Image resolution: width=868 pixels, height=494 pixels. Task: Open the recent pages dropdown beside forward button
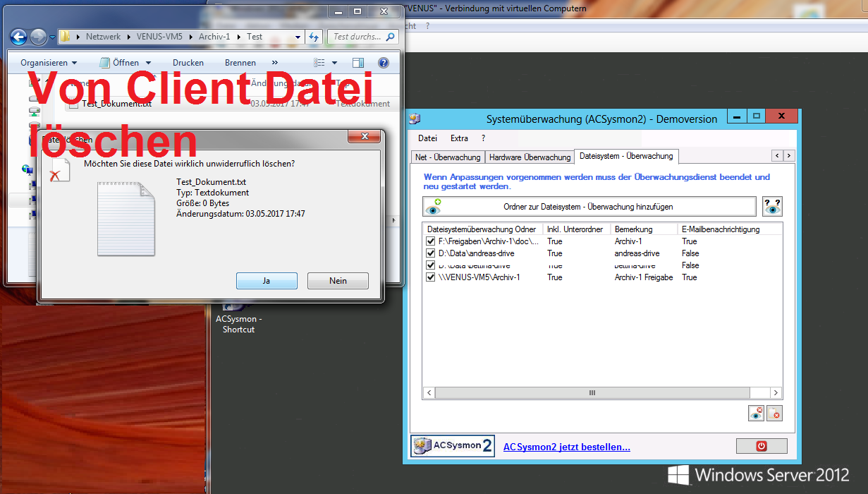[52, 37]
